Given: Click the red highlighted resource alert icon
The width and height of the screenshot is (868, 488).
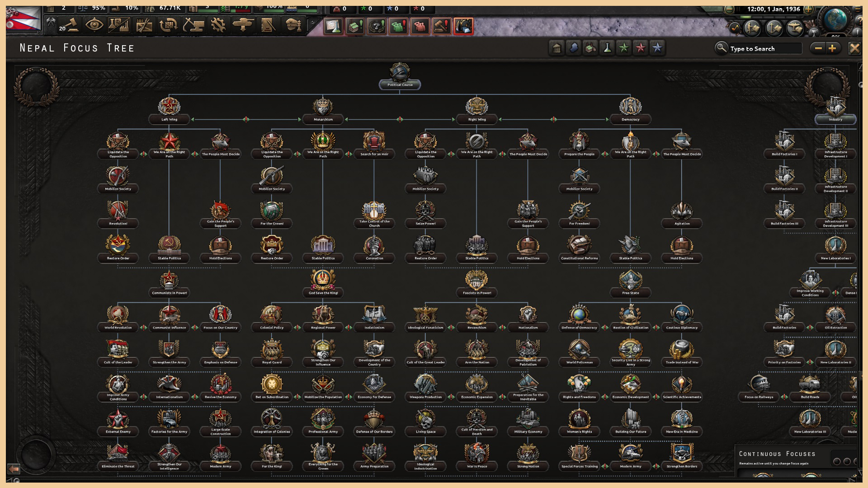Looking at the screenshot, I should tap(463, 26).
